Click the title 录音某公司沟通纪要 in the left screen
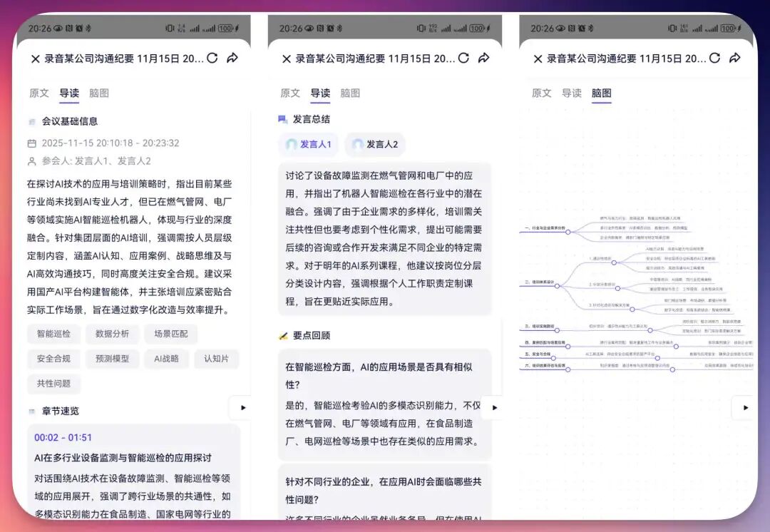 [x=89, y=59]
